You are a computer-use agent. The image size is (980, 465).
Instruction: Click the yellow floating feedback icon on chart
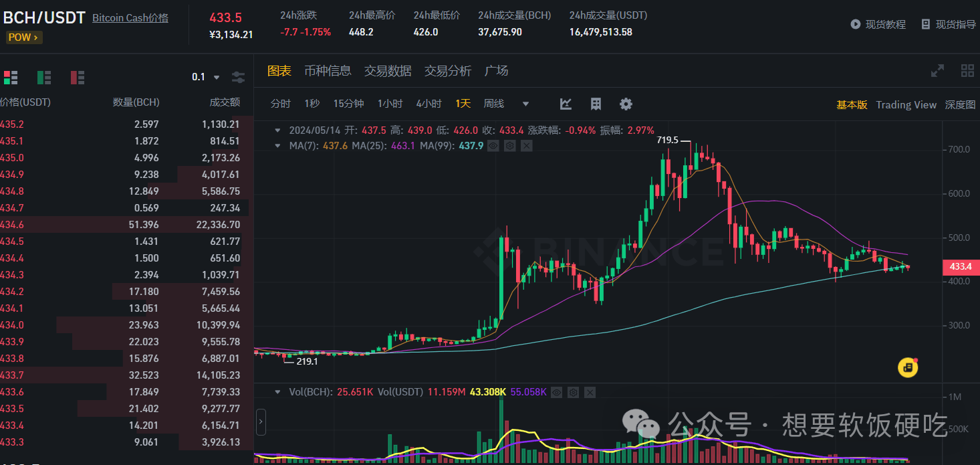tap(908, 367)
